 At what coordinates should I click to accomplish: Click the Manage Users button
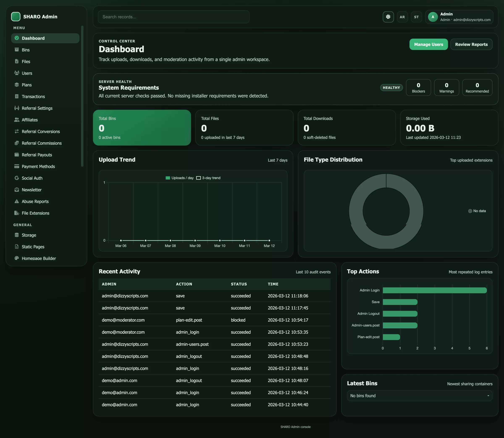[x=429, y=44]
